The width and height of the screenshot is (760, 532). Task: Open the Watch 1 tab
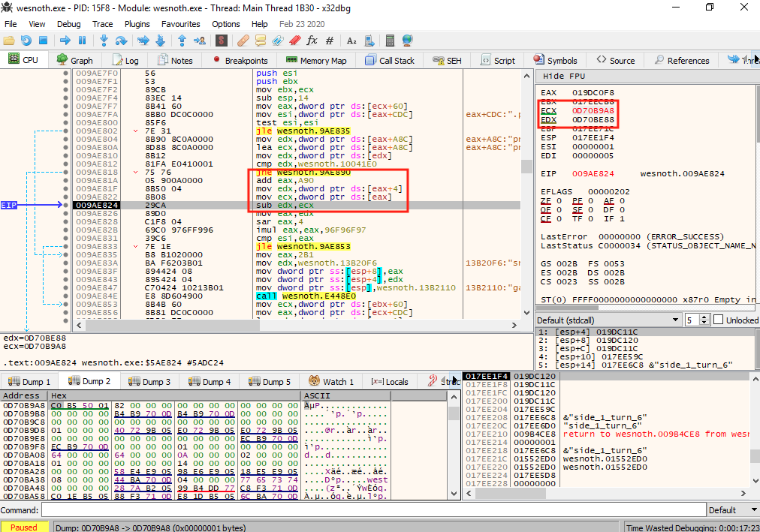331,381
